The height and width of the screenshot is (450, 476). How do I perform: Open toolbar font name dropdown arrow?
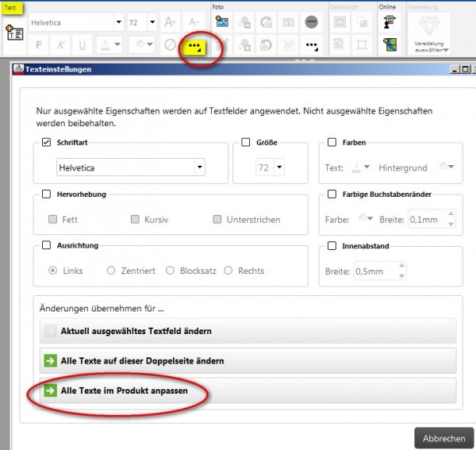[119, 22]
